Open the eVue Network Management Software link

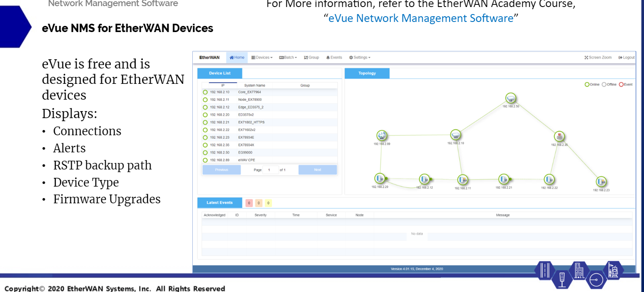(x=421, y=18)
